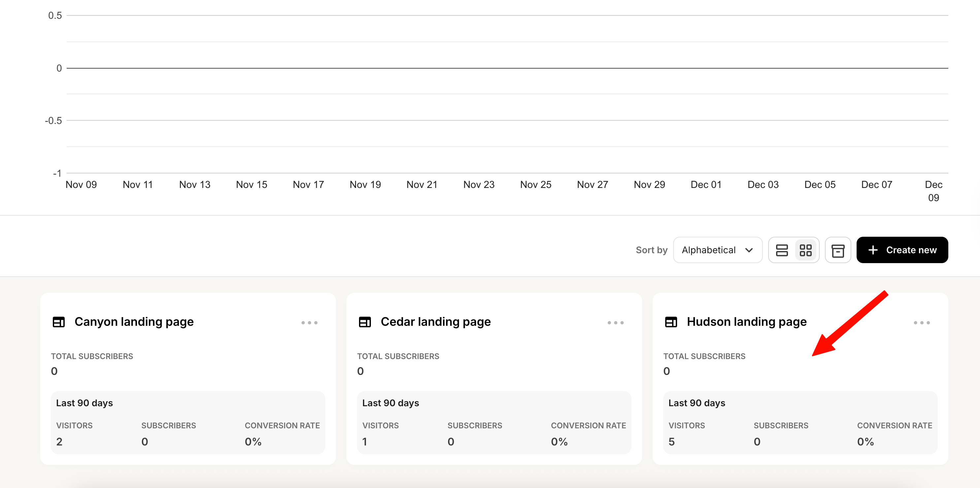The height and width of the screenshot is (488, 980).
Task: Click the sort dropdown chevron arrow
Action: [x=749, y=250]
